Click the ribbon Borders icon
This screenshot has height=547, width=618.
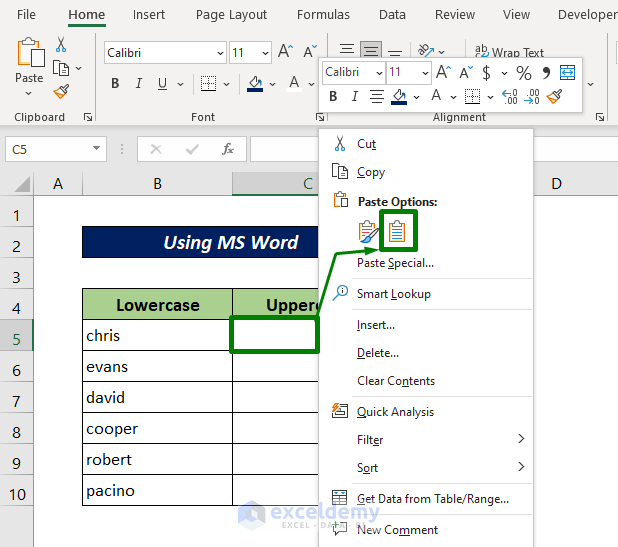point(208,84)
